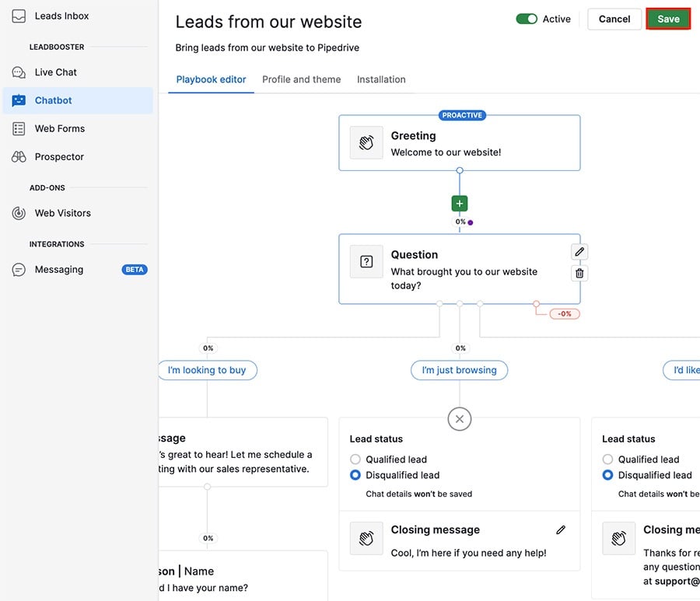The width and height of the screenshot is (700, 601).
Task: Switch to the Profile and theme tab
Action: click(x=301, y=79)
